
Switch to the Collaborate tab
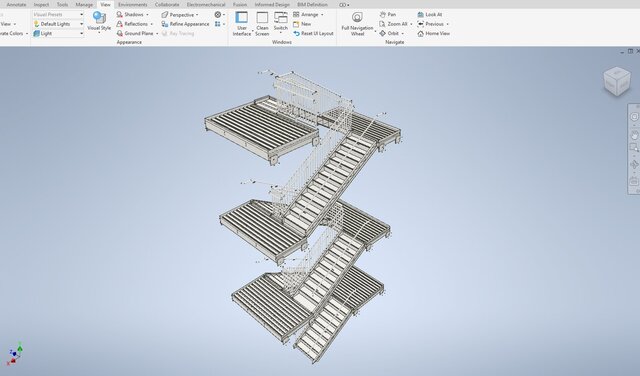click(167, 5)
